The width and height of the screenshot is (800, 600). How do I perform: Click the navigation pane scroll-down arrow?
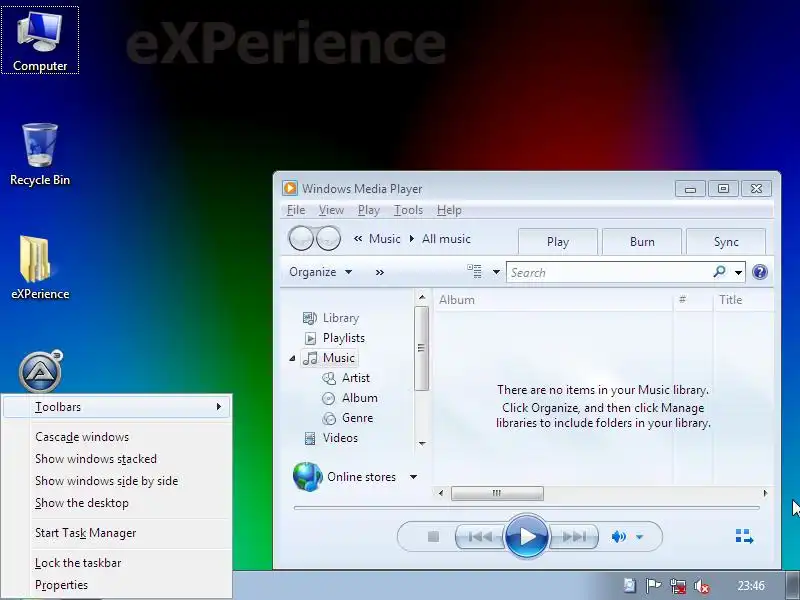click(x=422, y=443)
